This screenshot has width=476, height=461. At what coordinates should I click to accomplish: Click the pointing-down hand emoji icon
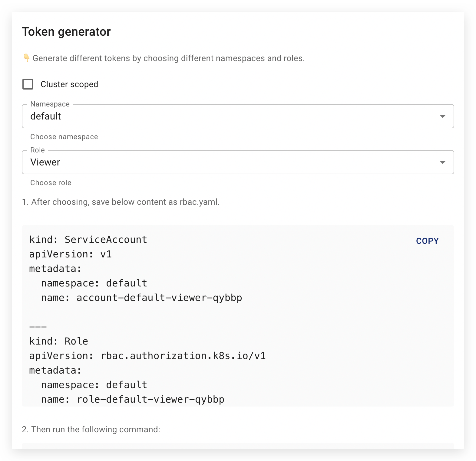click(26, 58)
